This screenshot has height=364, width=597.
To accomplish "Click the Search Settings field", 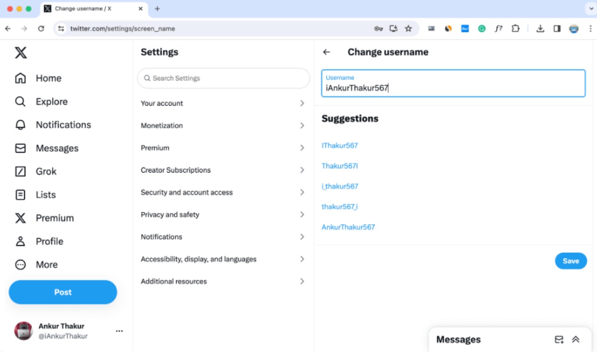I will [223, 78].
